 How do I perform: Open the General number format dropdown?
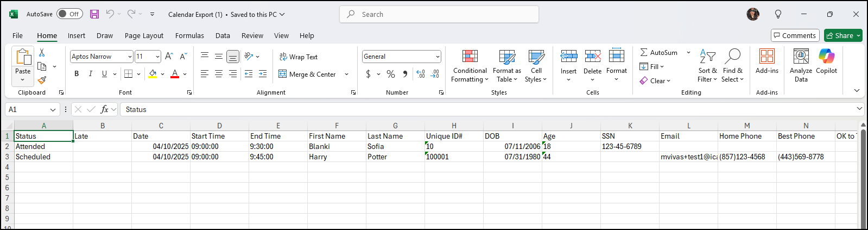click(438, 57)
